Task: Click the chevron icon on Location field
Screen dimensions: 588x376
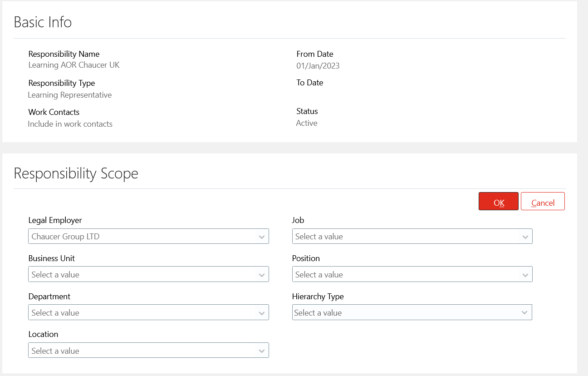Action: click(262, 350)
